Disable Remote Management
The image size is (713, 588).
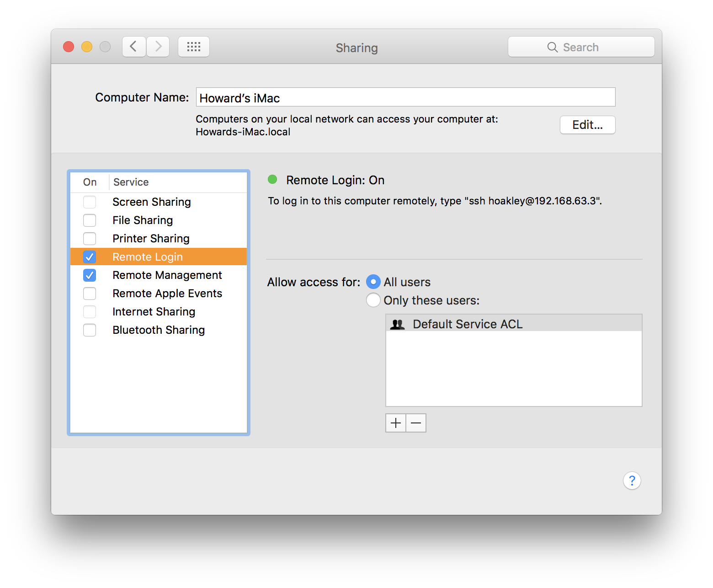[x=90, y=275]
